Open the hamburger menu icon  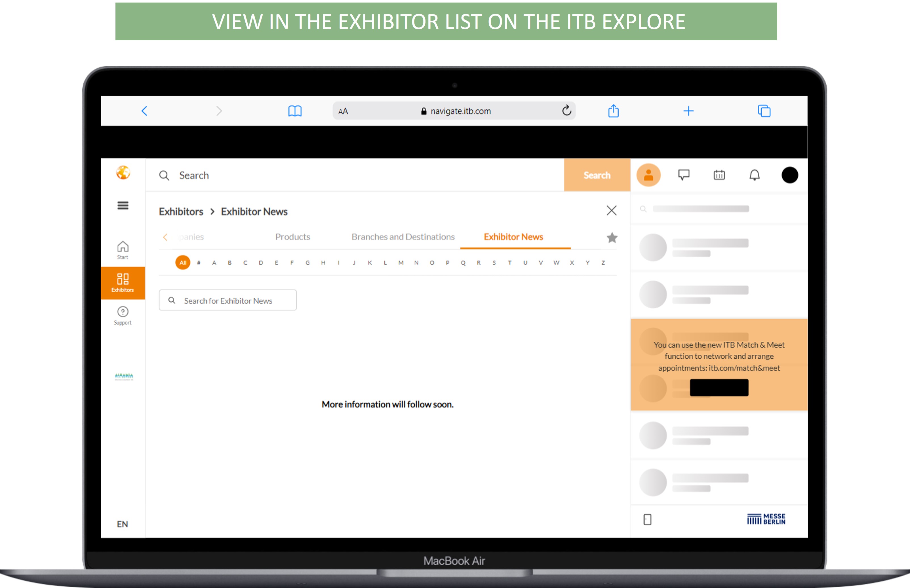[123, 206]
